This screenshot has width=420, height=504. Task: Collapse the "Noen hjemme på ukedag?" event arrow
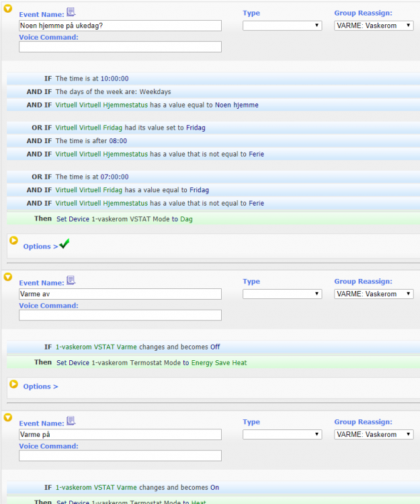coord(8,9)
